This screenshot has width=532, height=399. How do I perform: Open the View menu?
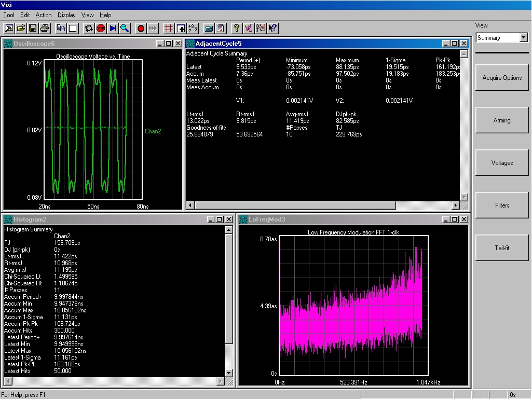pos(87,15)
